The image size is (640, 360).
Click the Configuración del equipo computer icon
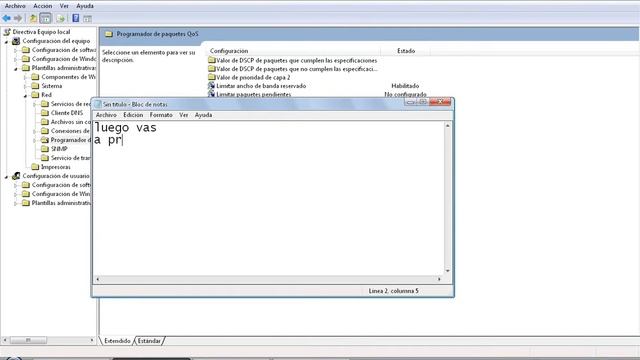pos(16,41)
